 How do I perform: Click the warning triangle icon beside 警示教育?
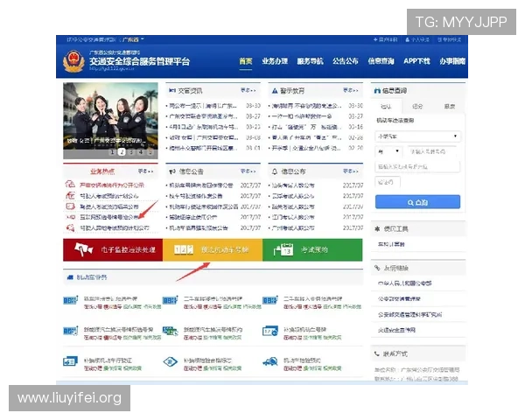tap(275, 91)
